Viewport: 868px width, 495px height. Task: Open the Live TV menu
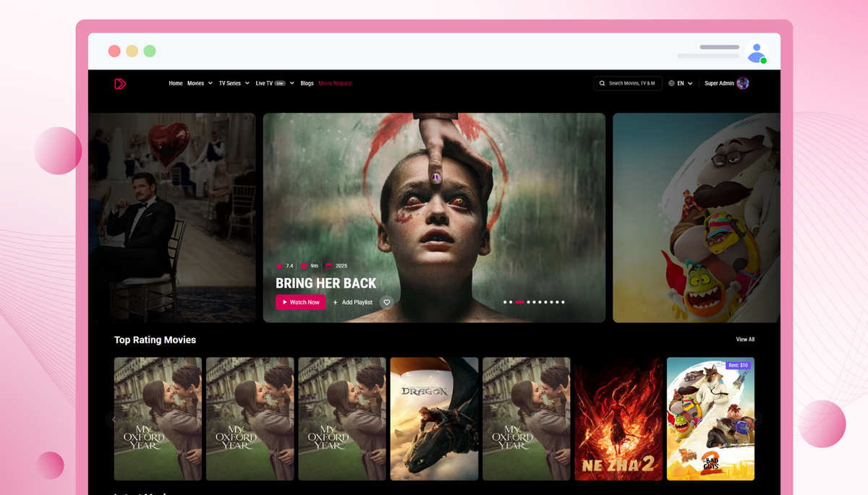275,83
